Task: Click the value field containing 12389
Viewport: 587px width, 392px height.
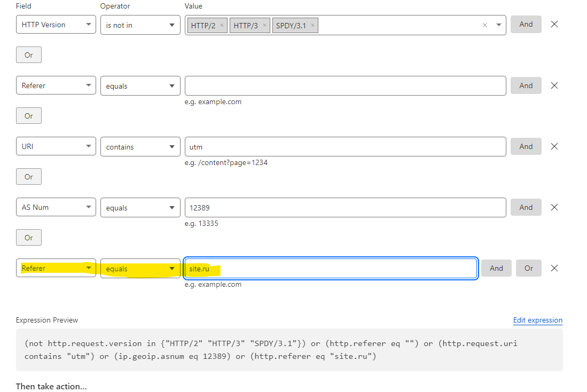Action: 345,207
